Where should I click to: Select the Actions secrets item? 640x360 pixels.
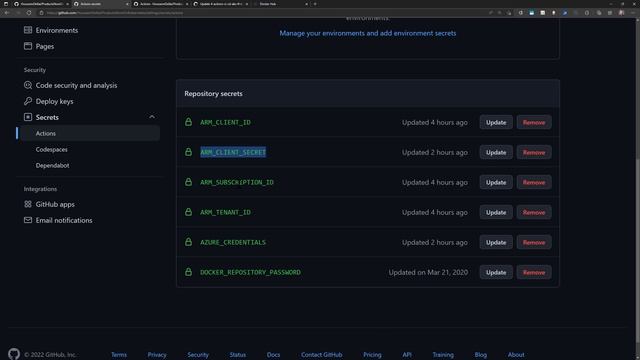tap(90, 133)
